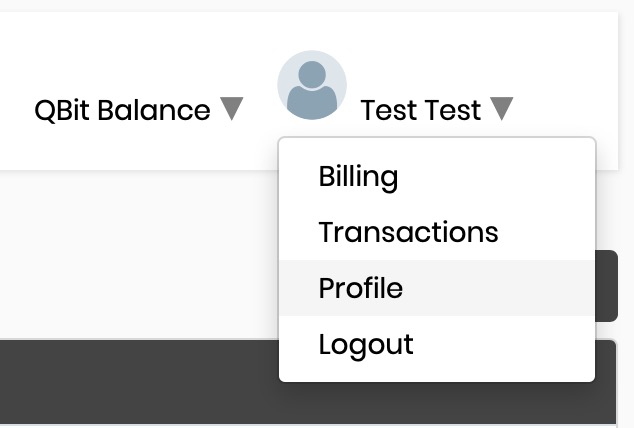634x428 pixels.
Task: Click the QBit Balance text label
Action: (123, 110)
